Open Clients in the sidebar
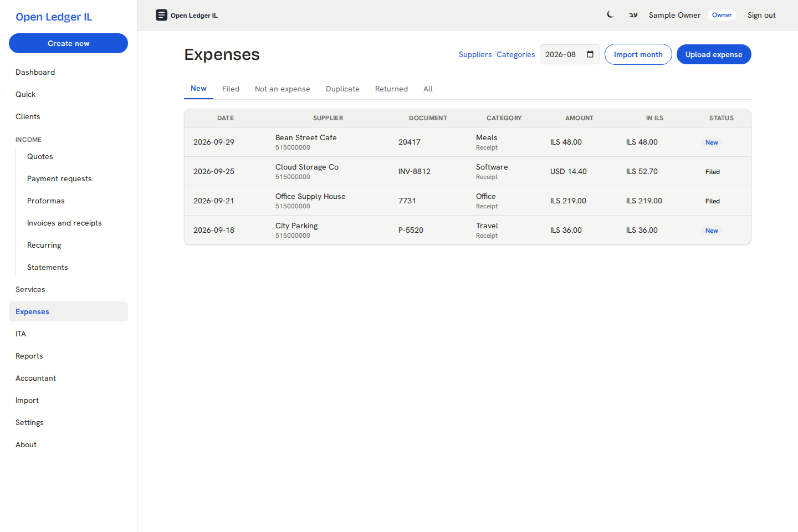This screenshot has width=798, height=532. (x=68, y=116)
